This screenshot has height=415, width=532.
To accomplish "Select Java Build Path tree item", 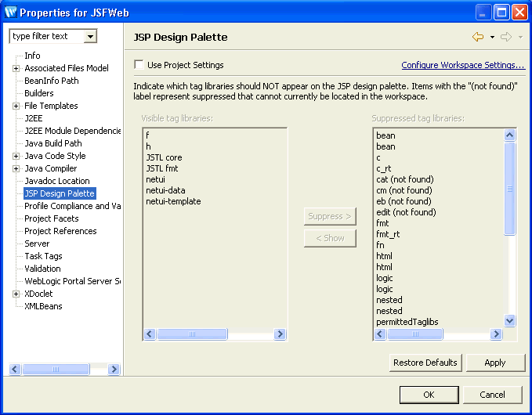I will 53,143.
